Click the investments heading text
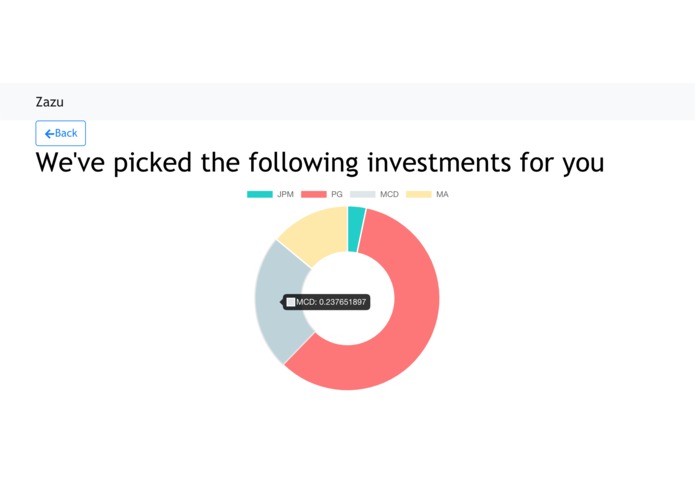The image size is (695, 494). click(x=319, y=162)
